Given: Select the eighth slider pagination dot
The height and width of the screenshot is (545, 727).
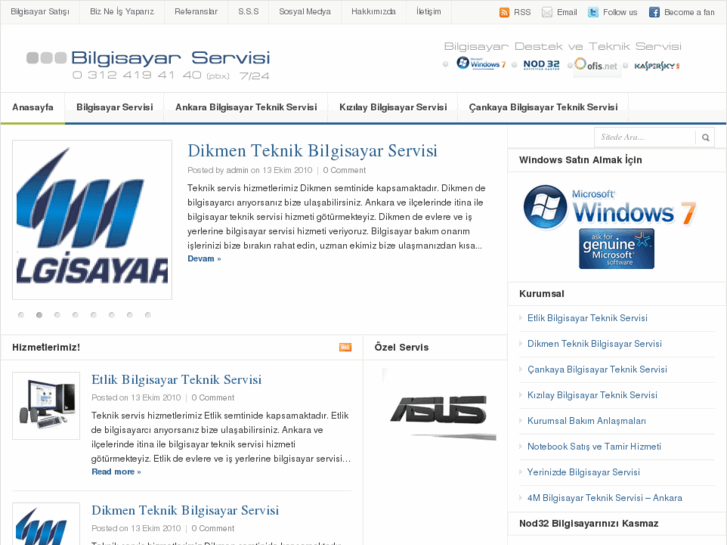Looking at the screenshot, I should pyautogui.click(x=147, y=315).
